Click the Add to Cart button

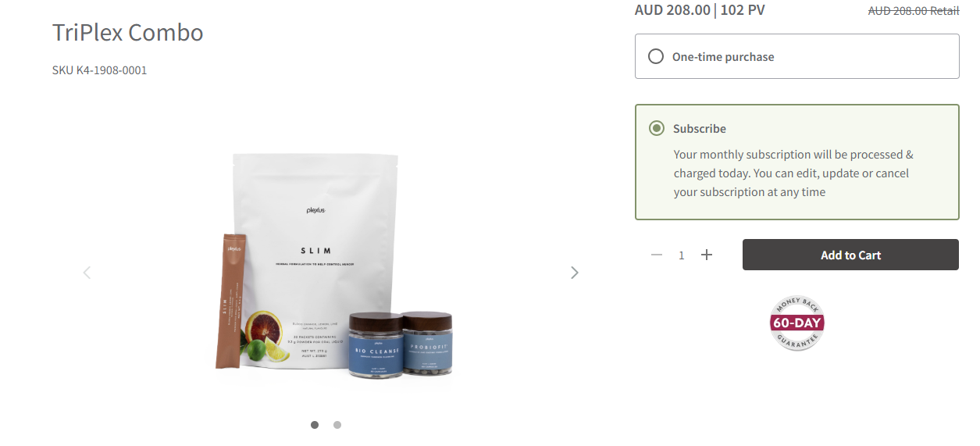850,255
